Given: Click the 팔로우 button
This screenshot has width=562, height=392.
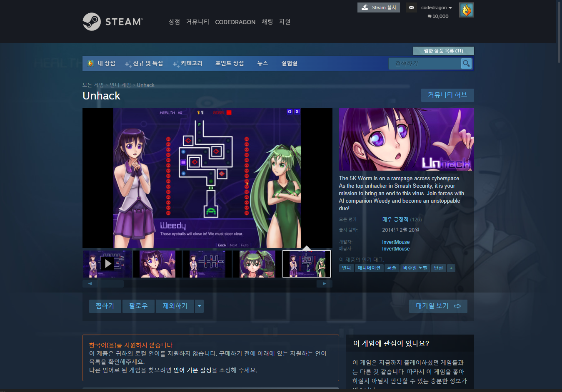Looking at the screenshot, I should click(x=138, y=306).
